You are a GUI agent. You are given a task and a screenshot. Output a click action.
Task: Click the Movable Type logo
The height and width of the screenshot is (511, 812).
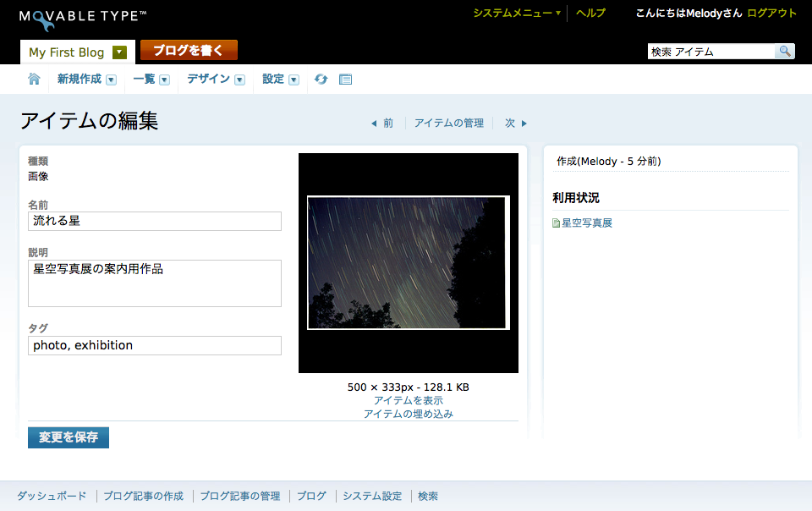(x=82, y=19)
